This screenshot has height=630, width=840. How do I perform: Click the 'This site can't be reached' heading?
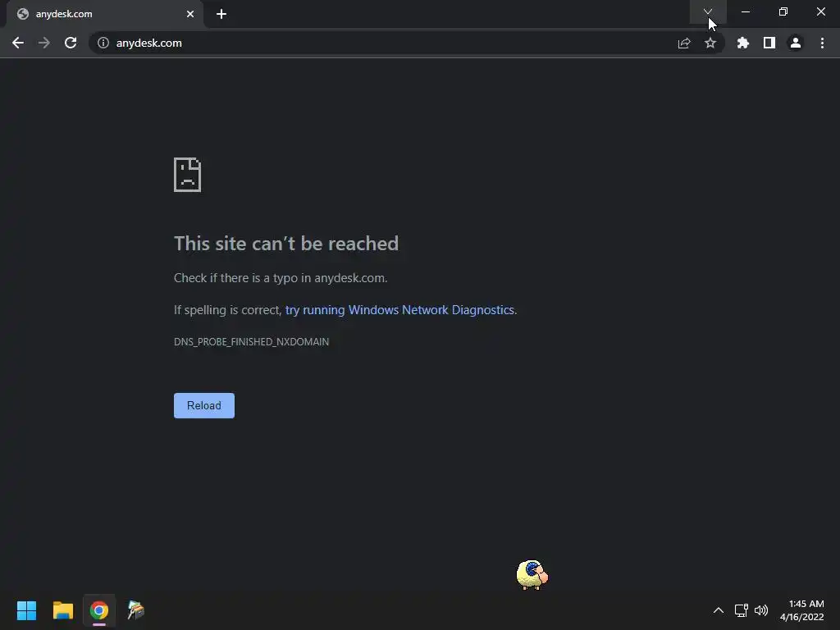(x=286, y=244)
